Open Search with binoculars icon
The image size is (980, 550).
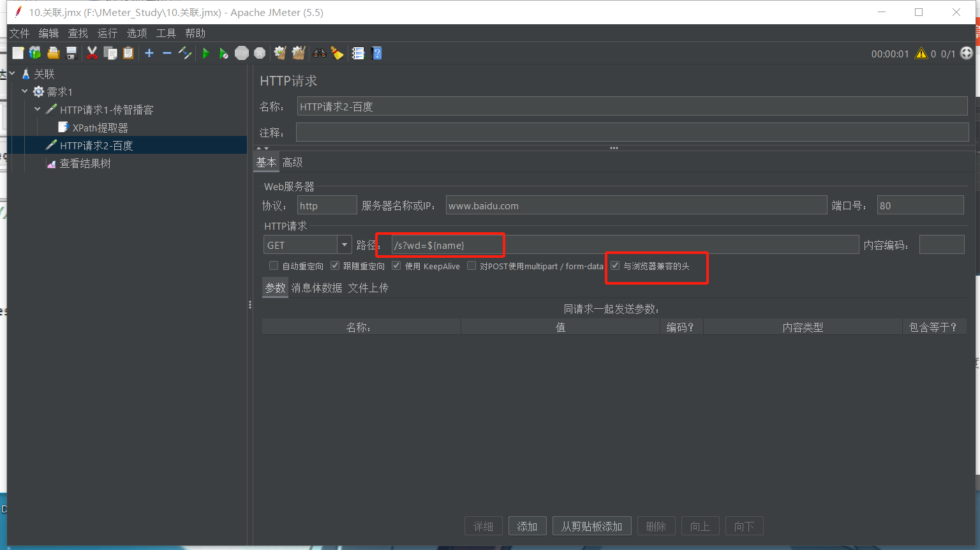[x=319, y=53]
